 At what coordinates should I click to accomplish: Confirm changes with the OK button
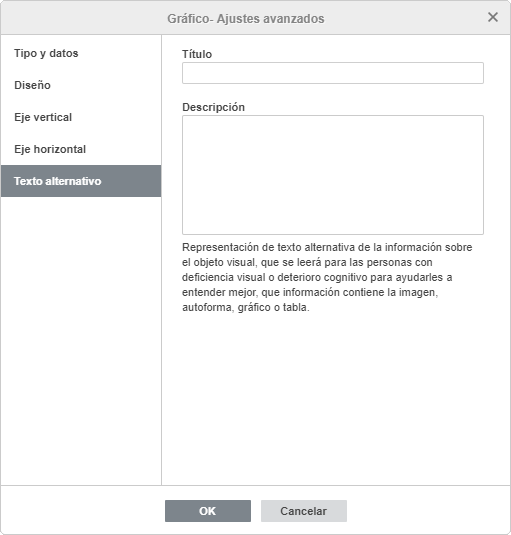(x=208, y=511)
